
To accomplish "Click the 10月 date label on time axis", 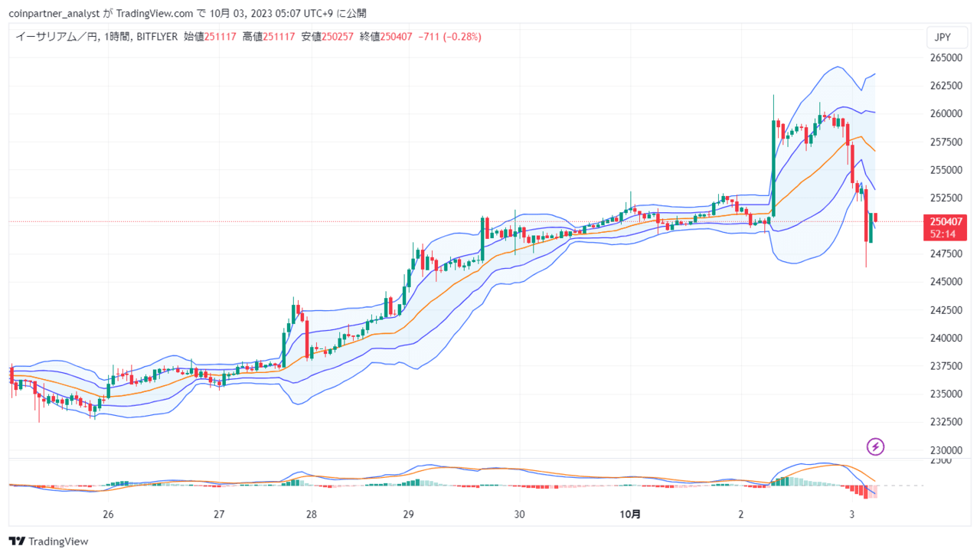I will pyautogui.click(x=630, y=514).
